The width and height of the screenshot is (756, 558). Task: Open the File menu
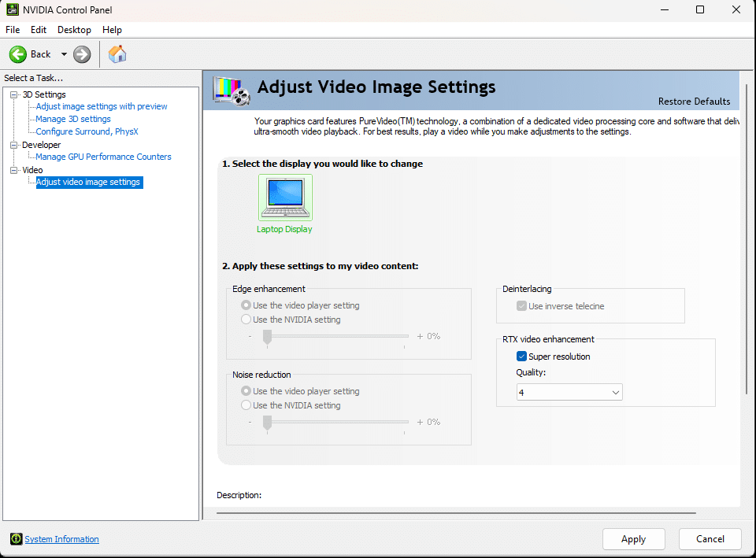click(x=13, y=30)
